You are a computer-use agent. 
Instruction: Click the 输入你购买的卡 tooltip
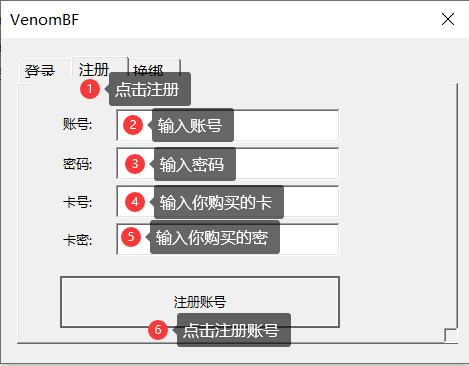[219, 202]
